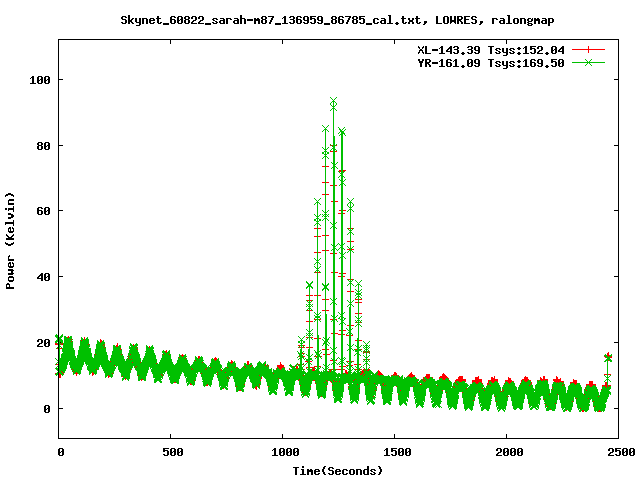Click the x-axis tick label 1000
Viewport: 640px width, 480px height.
point(285,452)
